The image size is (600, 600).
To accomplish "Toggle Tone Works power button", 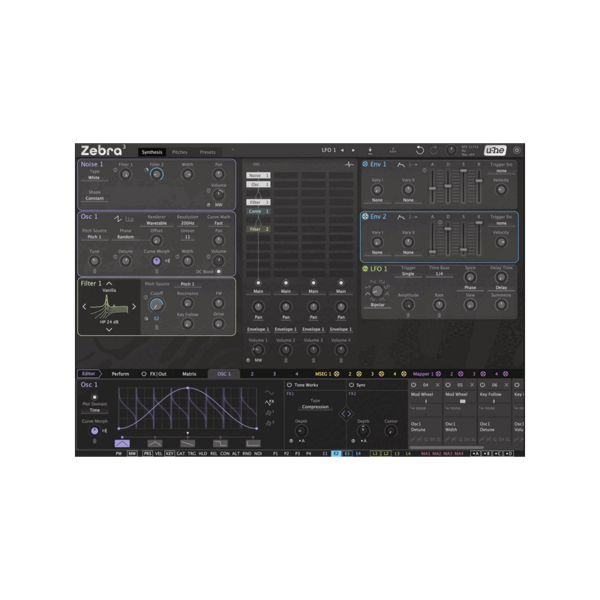I will [x=289, y=385].
